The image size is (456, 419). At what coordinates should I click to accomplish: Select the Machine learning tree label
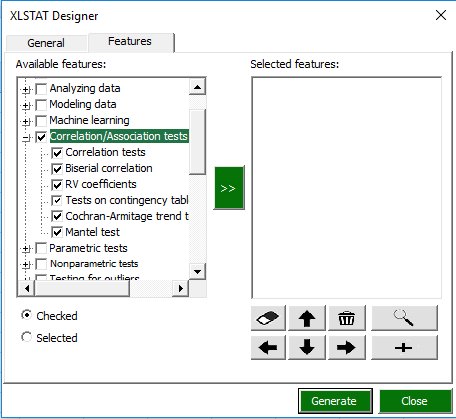[x=89, y=120]
